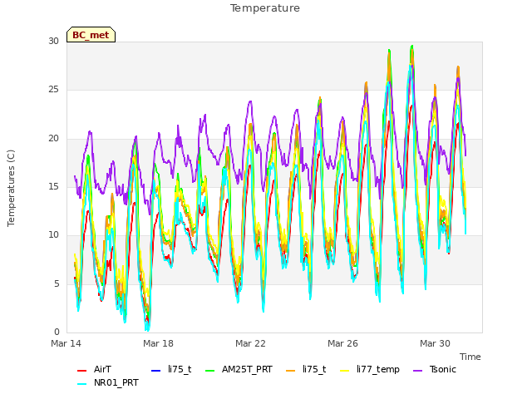Click the x-axis date label "Mar 18"
532x399 pixels.
pos(158,343)
